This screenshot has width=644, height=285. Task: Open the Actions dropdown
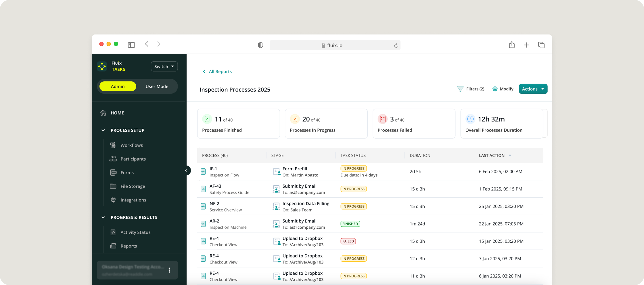coord(533,89)
